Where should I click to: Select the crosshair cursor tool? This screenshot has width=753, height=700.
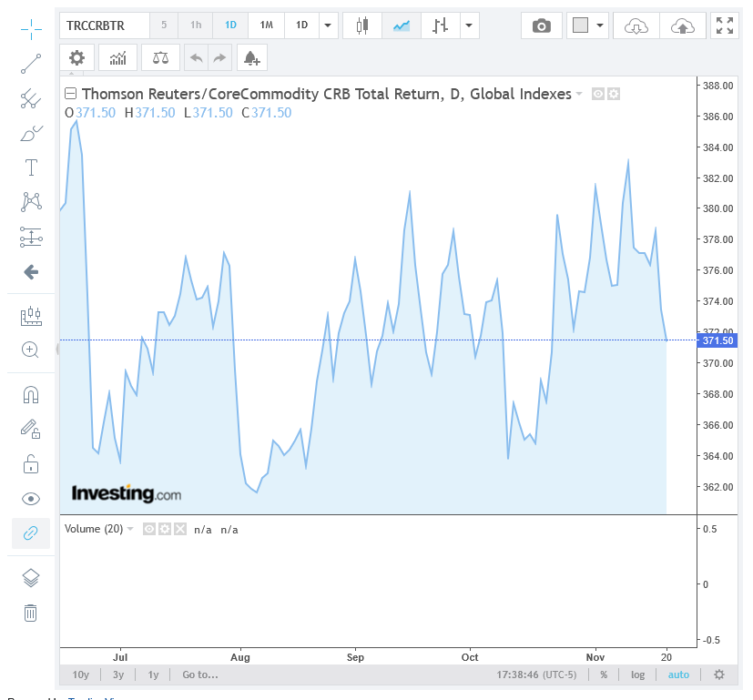click(31, 28)
